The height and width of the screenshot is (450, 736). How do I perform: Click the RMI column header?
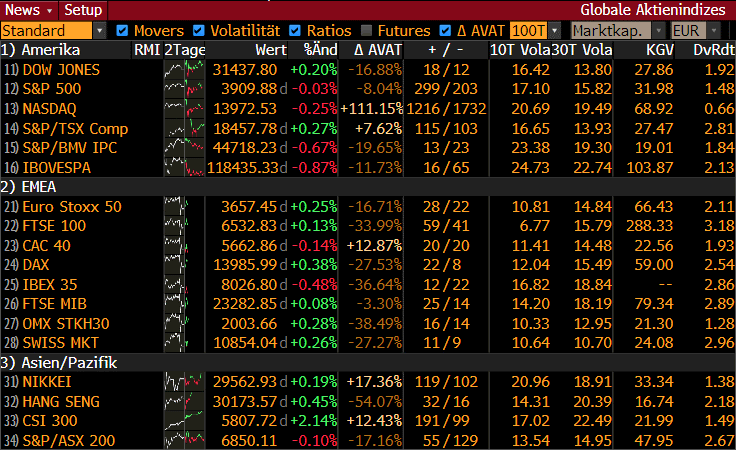point(147,50)
